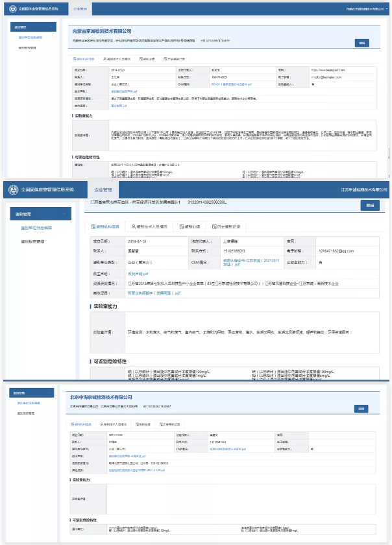Click the 编辑 button on the Jiangsu company page
The width and height of the screenshot is (392, 545).
point(370,205)
